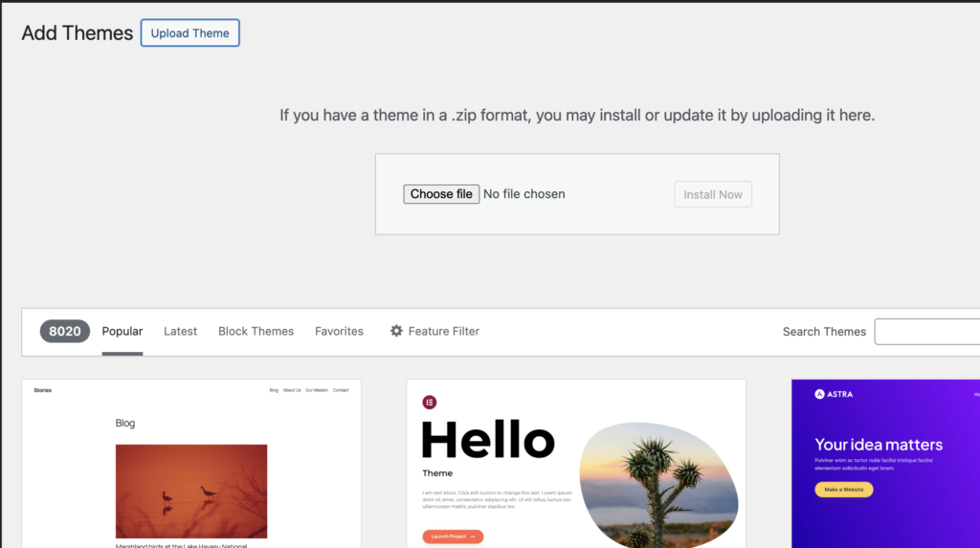This screenshot has height=548, width=980.
Task: Click the Astra logo icon
Action: point(819,394)
